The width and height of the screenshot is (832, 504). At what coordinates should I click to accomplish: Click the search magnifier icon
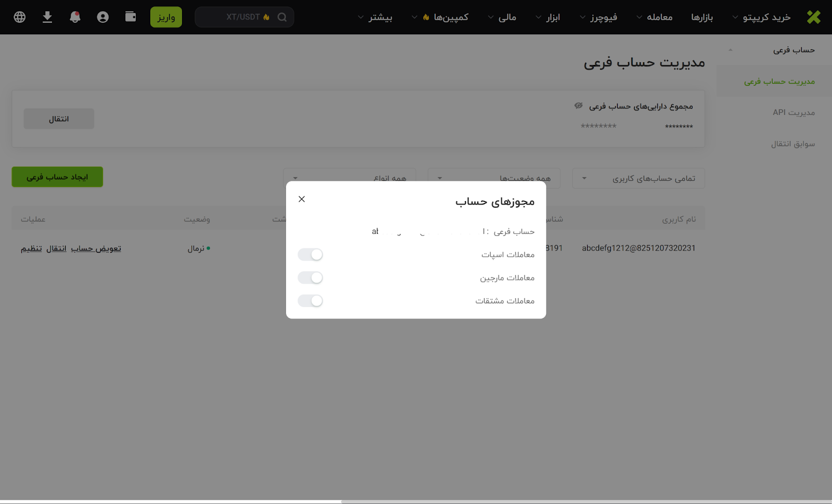click(x=282, y=17)
